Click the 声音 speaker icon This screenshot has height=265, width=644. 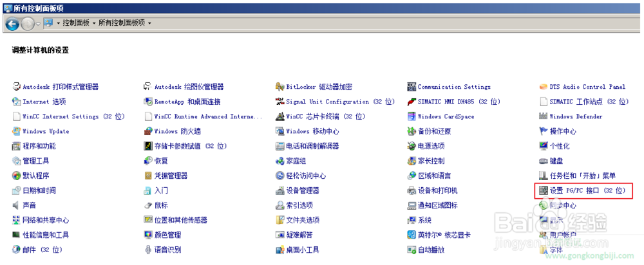point(17,205)
